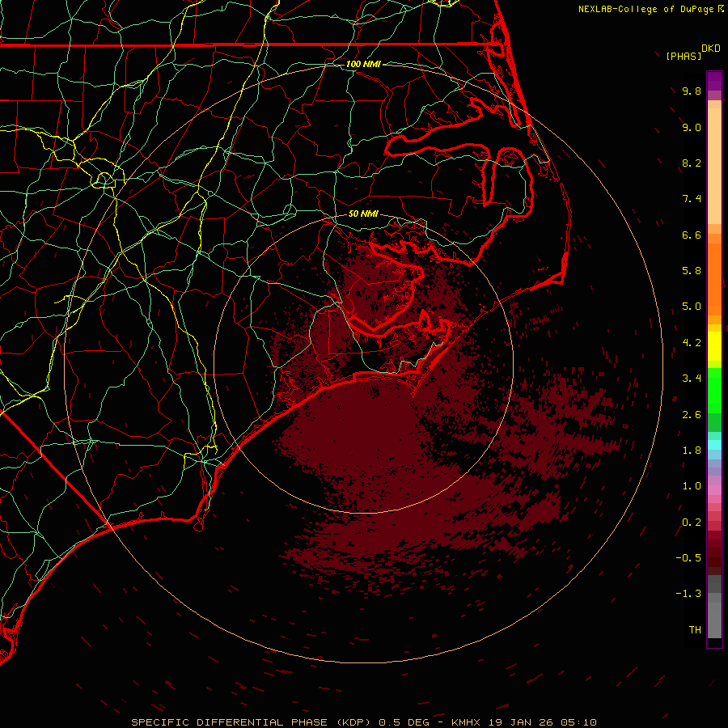Click the 100 NMI range ring label

click(x=363, y=64)
